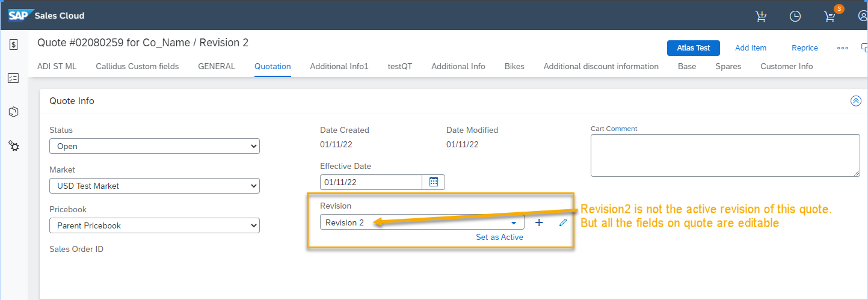The height and width of the screenshot is (300, 868).
Task: Open the checklist icon in the sidebar
Action: (14, 78)
